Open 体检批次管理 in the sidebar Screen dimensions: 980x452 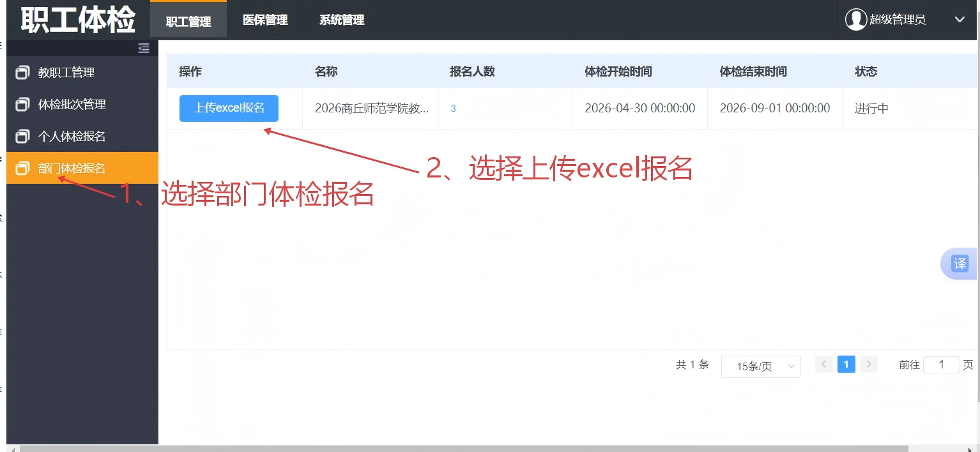(x=82, y=104)
